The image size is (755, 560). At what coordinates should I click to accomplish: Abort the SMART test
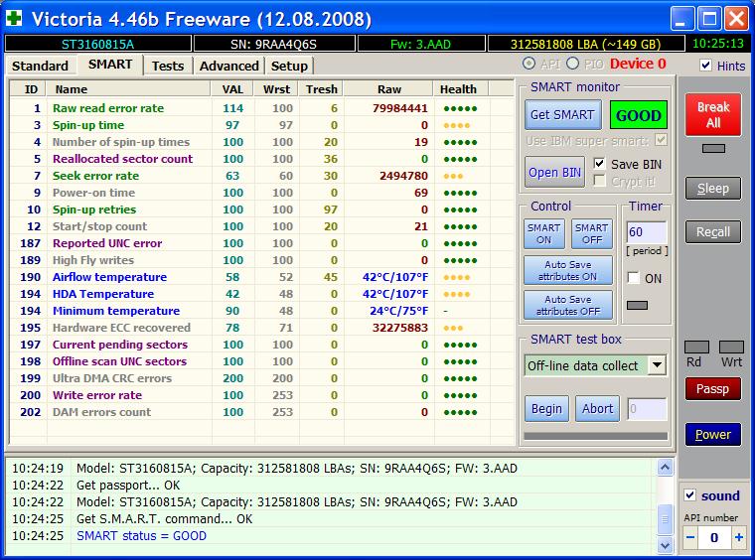[597, 408]
